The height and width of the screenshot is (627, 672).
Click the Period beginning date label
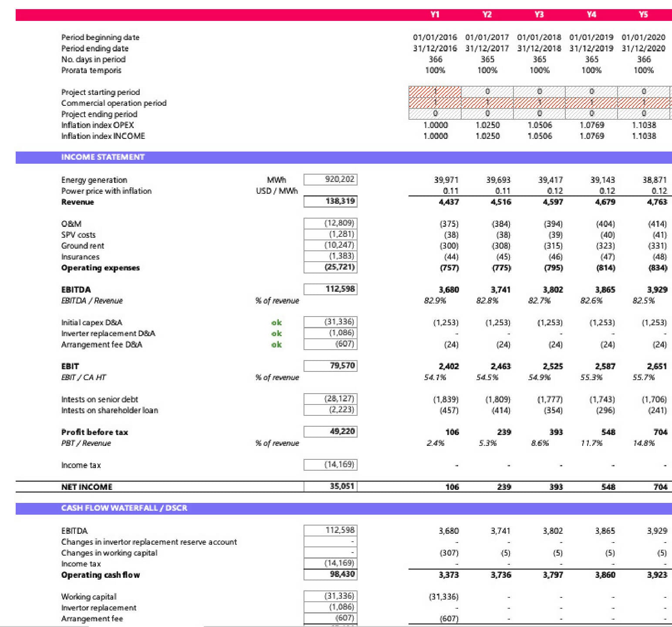tap(100, 37)
